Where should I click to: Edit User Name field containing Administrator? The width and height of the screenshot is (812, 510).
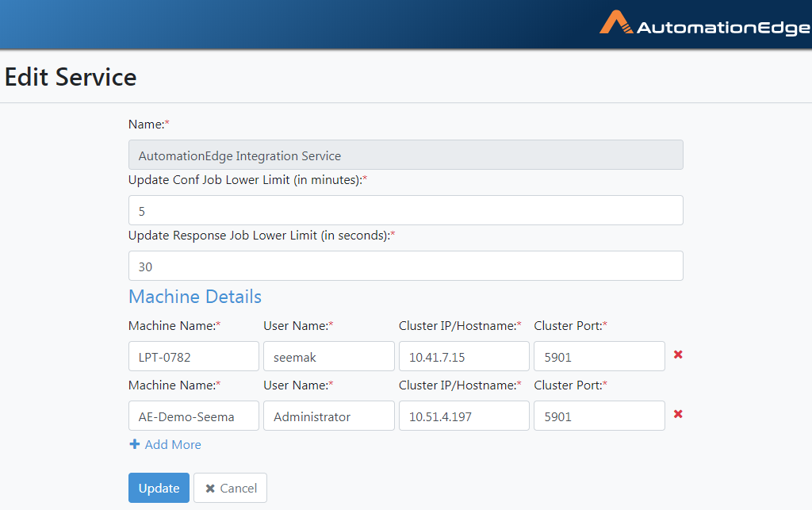329,416
